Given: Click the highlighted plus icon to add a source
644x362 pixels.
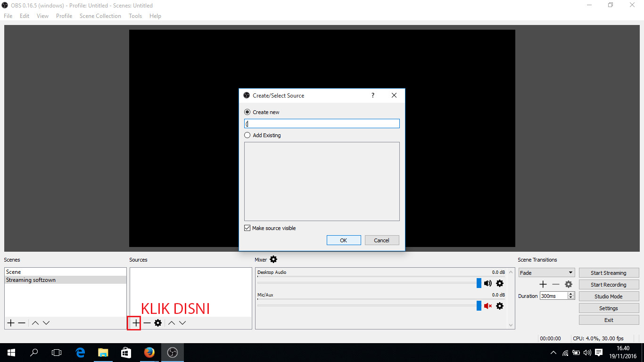Looking at the screenshot, I should click(135, 322).
